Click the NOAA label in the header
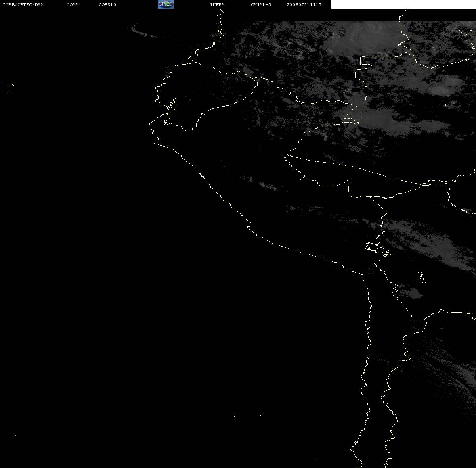Viewport: 476px width, 468px height. click(72, 4)
